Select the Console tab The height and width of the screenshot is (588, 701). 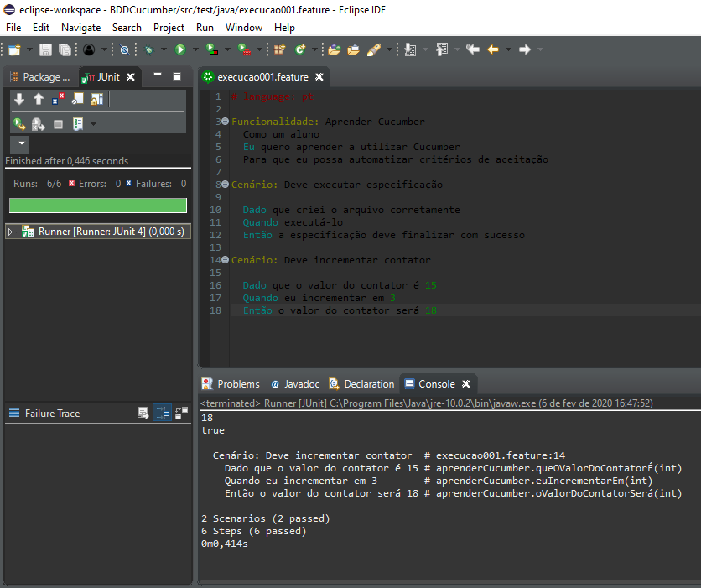tap(436, 384)
